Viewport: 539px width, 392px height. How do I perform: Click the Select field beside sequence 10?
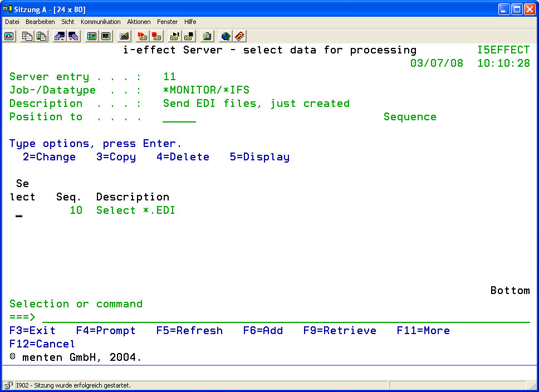pos(19,211)
